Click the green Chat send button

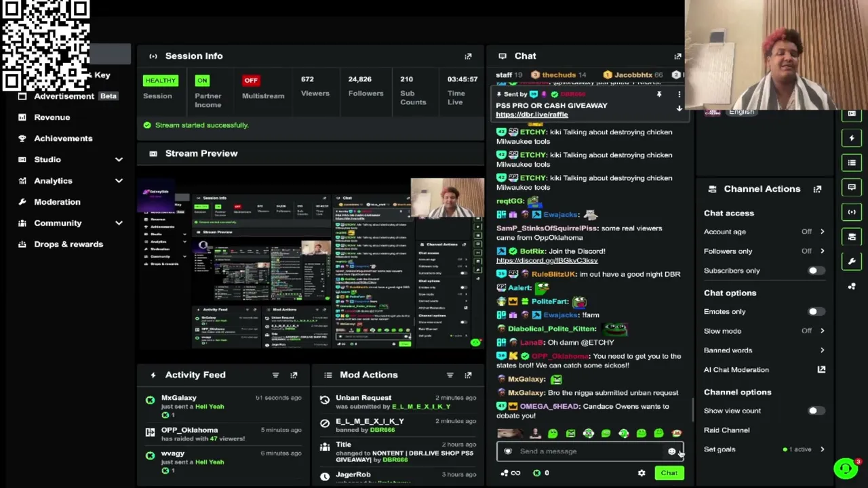pyautogui.click(x=669, y=473)
